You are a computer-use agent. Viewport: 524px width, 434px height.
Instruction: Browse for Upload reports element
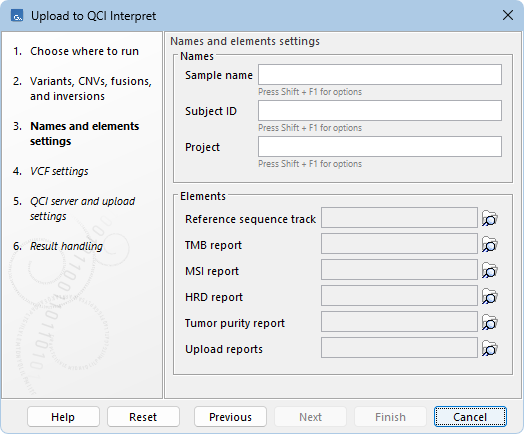click(490, 349)
